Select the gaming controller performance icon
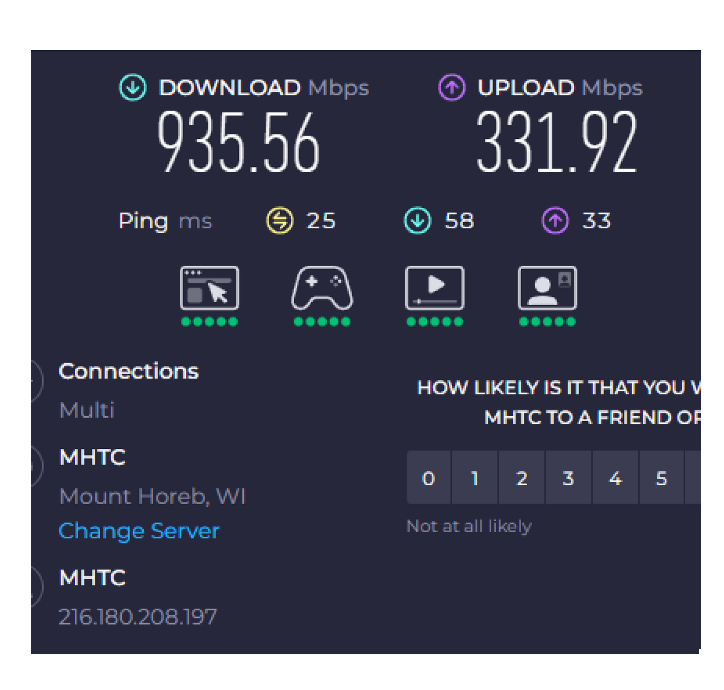The height and width of the screenshot is (690, 724). 321,288
